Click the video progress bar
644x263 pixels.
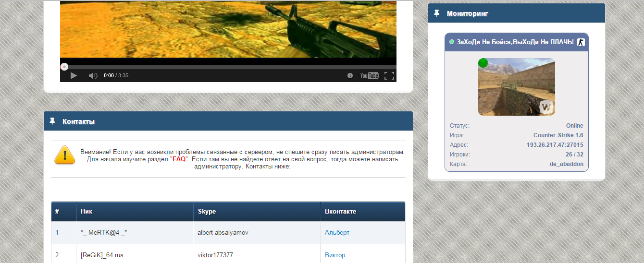pos(228,67)
